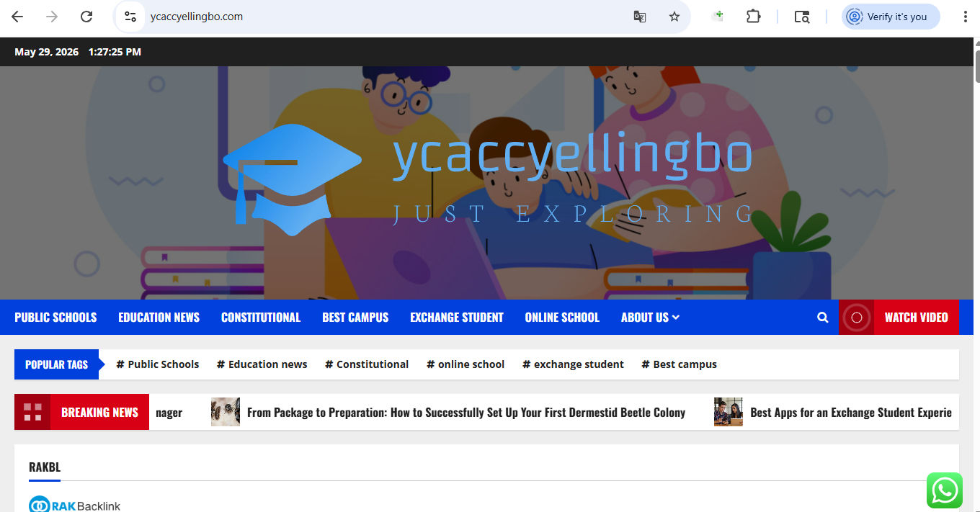Go to Best Campus in navigation

[355, 318]
